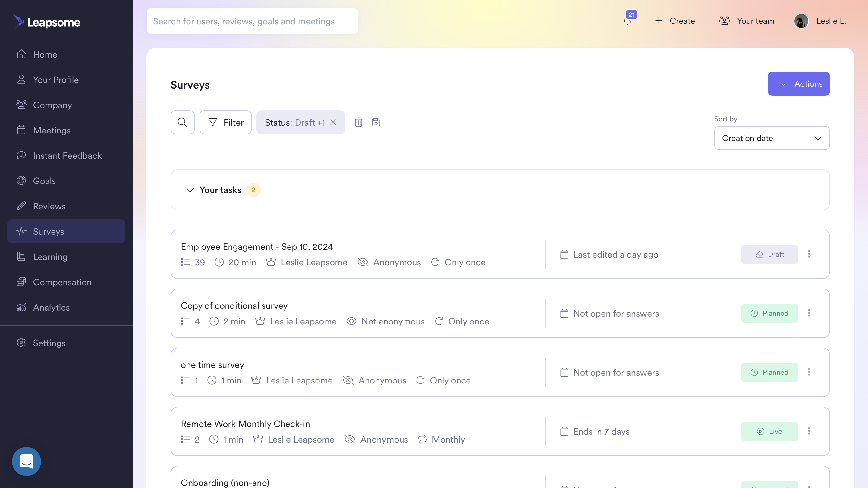Open Company section in sidebar
The image size is (868, 488).
(66, 105)
